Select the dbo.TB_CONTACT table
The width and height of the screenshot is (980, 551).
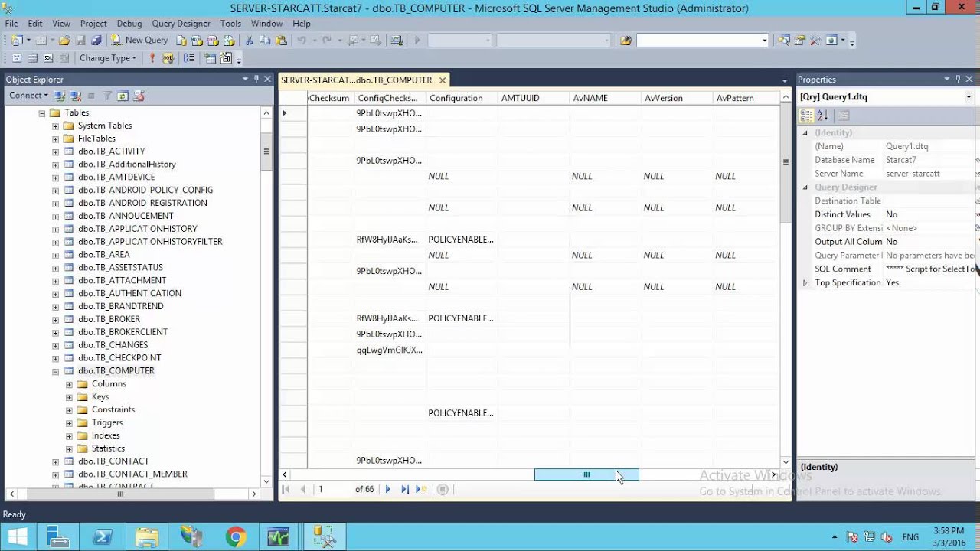point(113,461)
